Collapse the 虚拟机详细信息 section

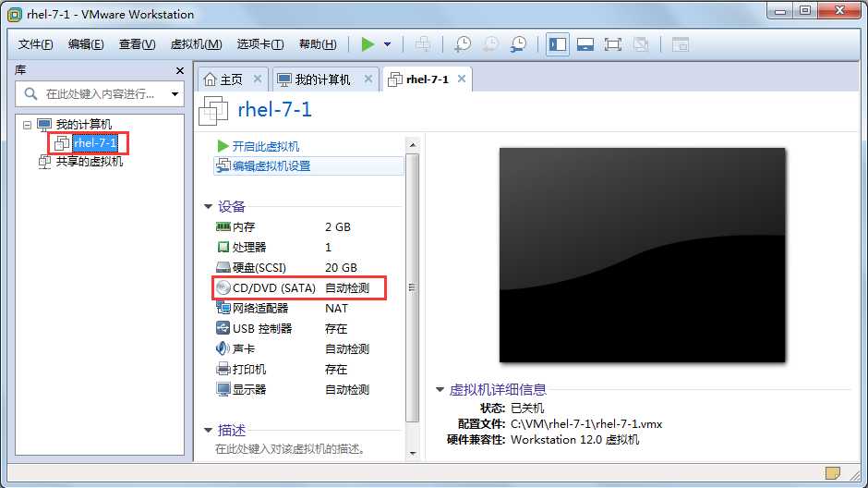point(440,389)
